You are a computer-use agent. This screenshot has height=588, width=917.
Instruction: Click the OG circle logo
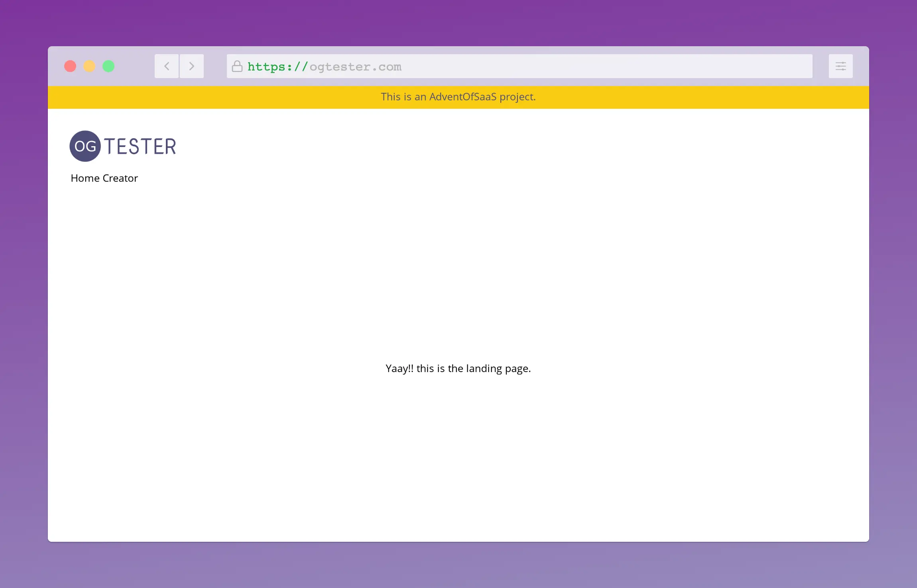85,146
